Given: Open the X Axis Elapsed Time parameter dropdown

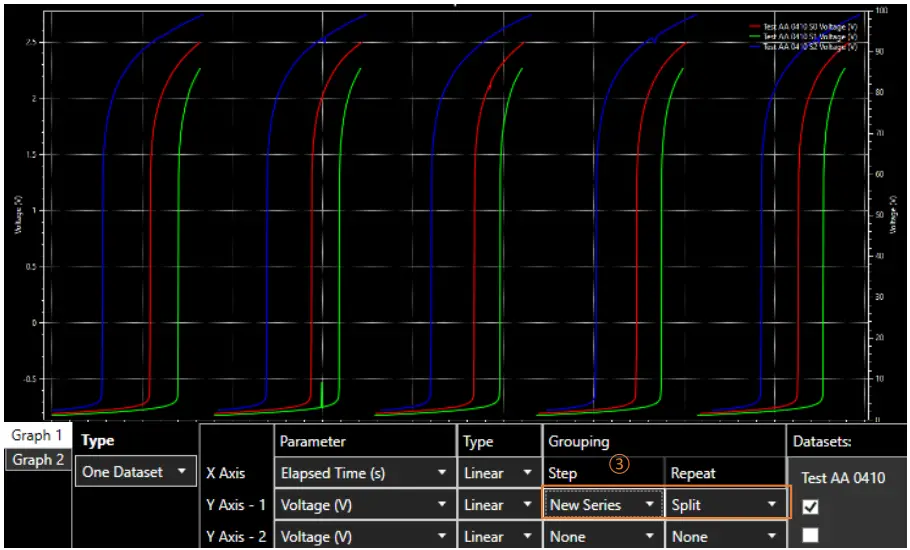Looking at the screenshot, I should pos(364,473).
